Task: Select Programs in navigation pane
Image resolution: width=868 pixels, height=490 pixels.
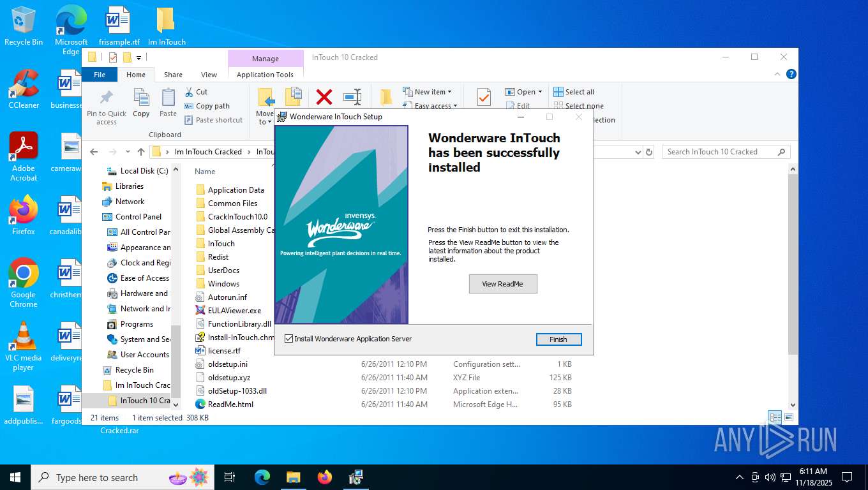Action: click(x=130, y=324)
